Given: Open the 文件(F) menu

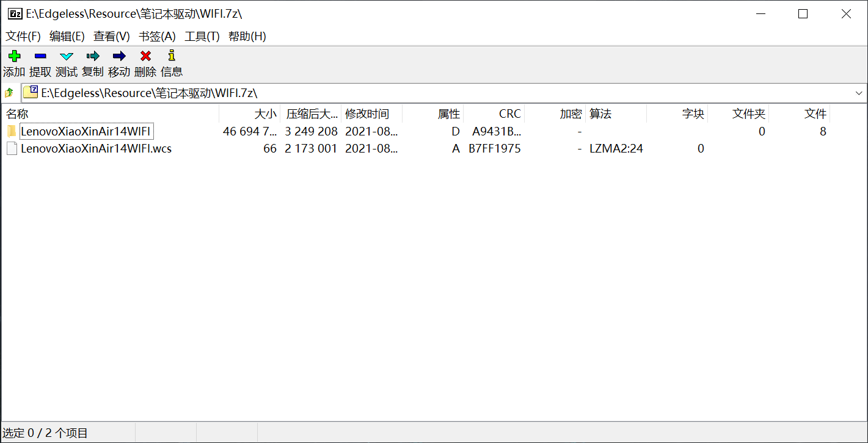Looking at the screenshot, I should click(x=23, y=37).
